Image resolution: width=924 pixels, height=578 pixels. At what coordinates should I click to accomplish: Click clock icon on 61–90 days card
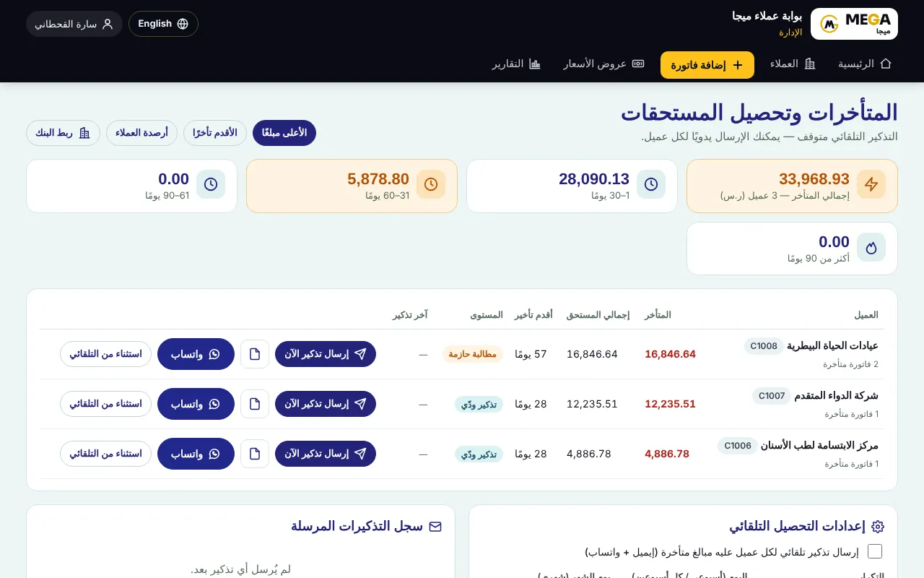point(211,184)
